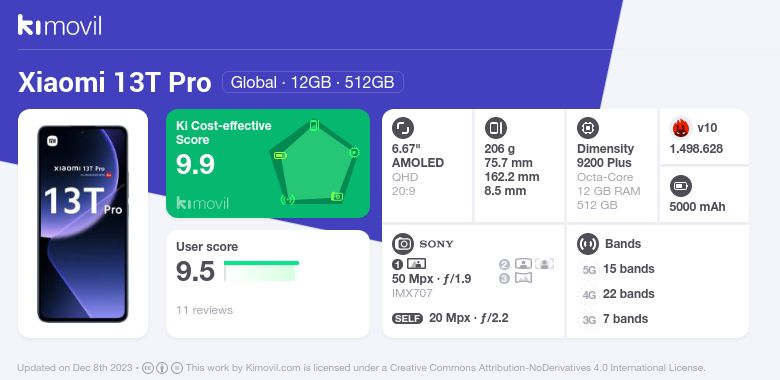Click the battery capacity icon
Viewport: 780px width, 380px height.
(x=680, y=187)
